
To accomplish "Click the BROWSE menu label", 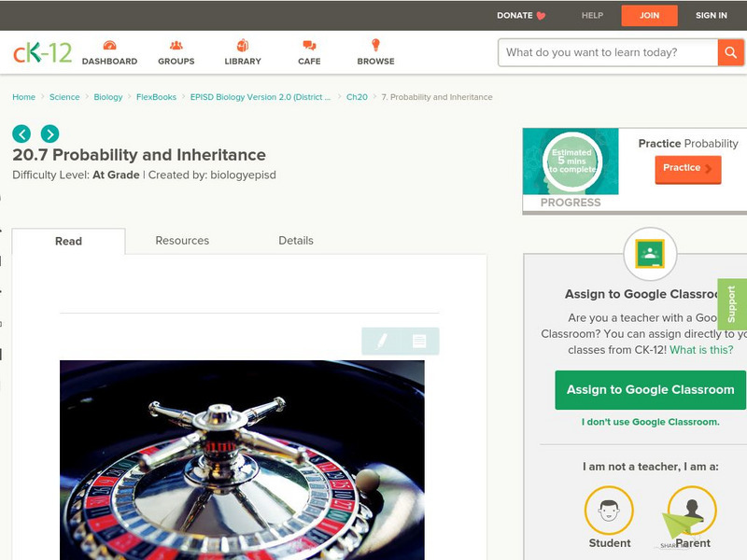I will [x=376, y=62].
